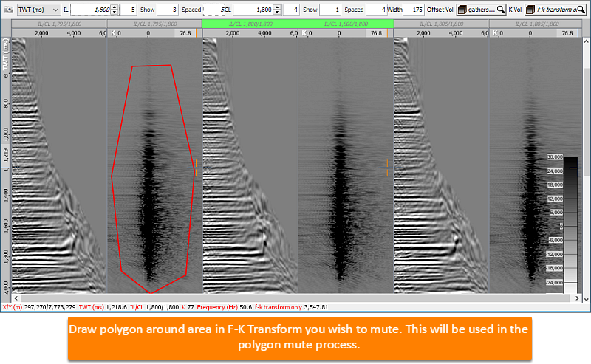The height and width of the screenshot is (364, 591).
Task: Click the K icon on first f-k panel ruler
Action: point(114,33)
